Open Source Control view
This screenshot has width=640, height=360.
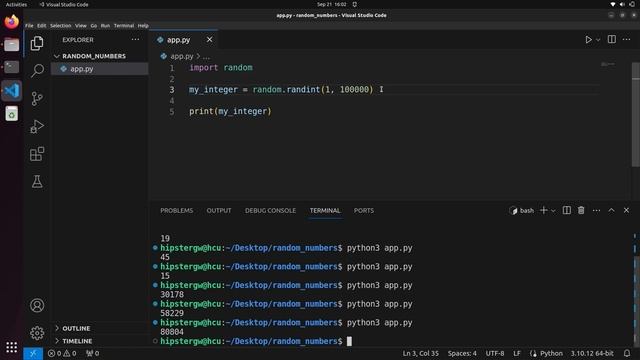(x=37, y=98)
